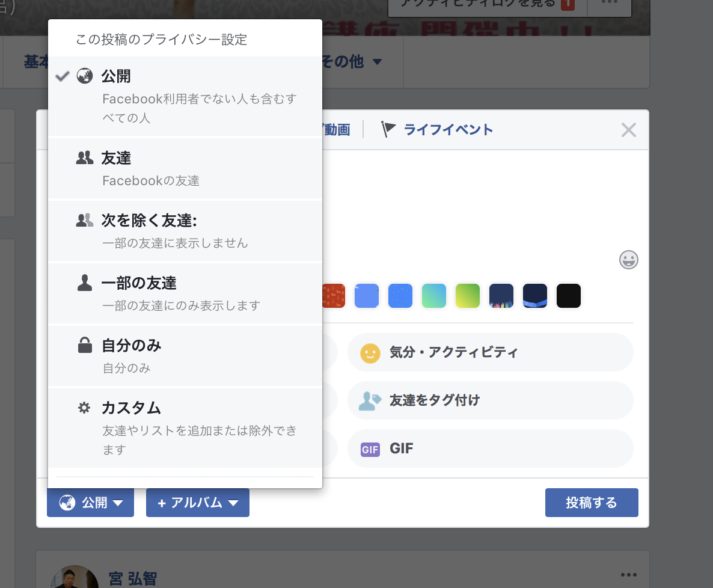Click the friends icon beside 友達
Screen dimensions: 713x588
click(x=85, y=158)
